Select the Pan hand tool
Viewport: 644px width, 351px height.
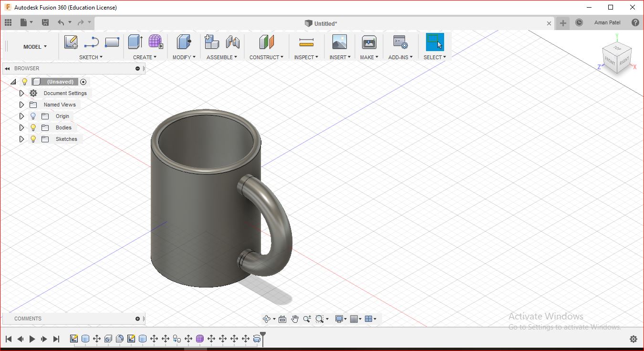click(295, 319)
